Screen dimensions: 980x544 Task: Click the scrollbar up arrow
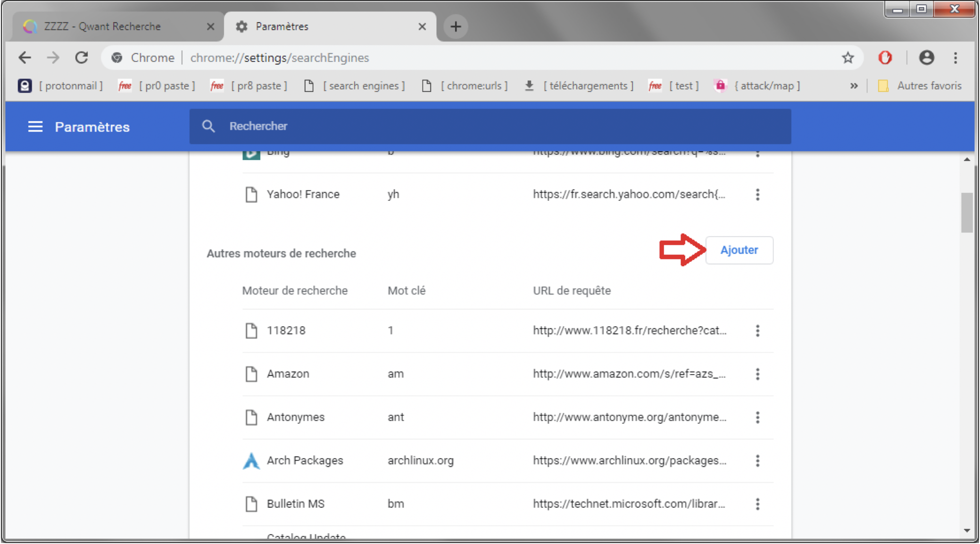click(967, 160)
